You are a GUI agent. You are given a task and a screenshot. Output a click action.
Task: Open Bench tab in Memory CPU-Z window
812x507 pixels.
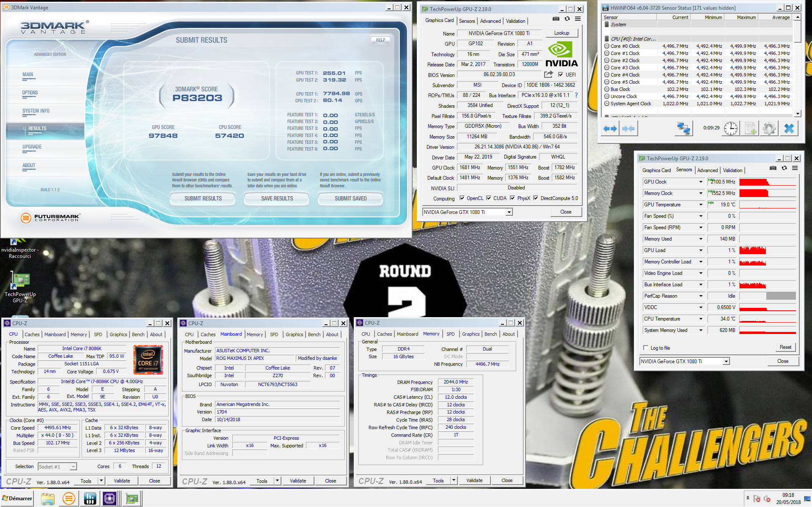coord(491,334)
